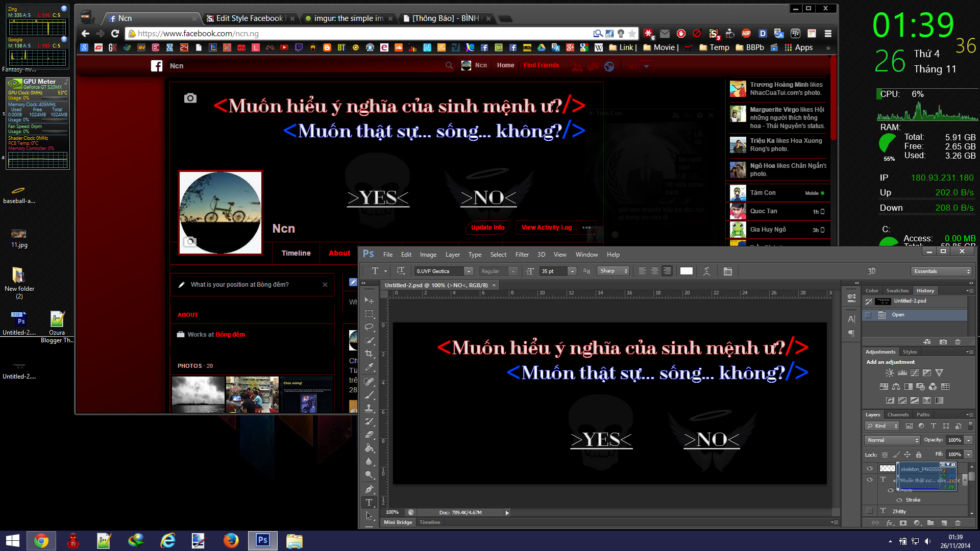The image size is (980, 551).
Task: Open the Normal blend mode dropdown
Action: coord(892,440)
